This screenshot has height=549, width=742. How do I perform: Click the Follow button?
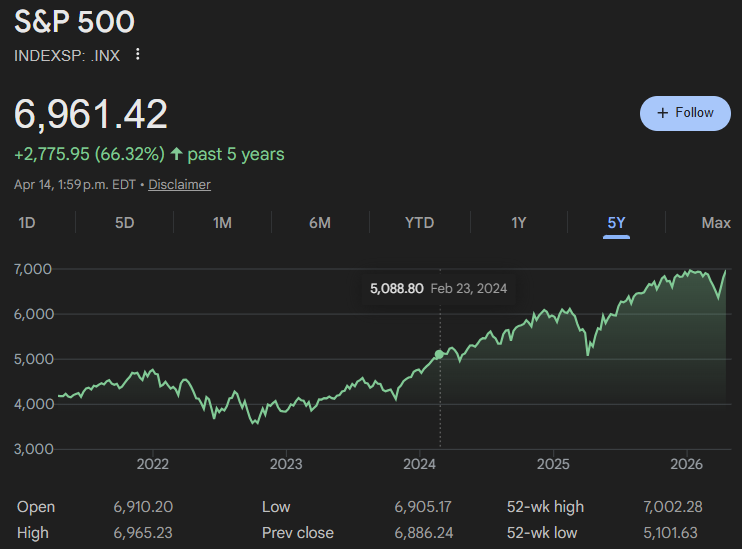[686, 113]
